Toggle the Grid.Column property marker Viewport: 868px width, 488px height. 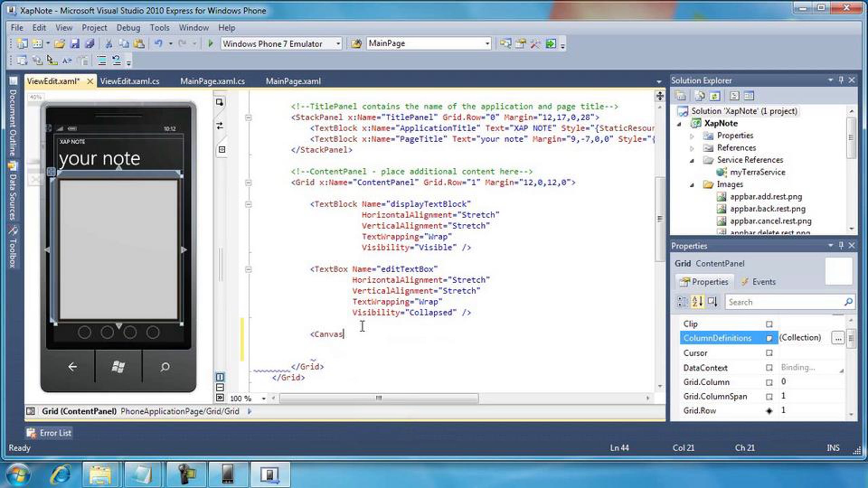click(x=769, y=382)
